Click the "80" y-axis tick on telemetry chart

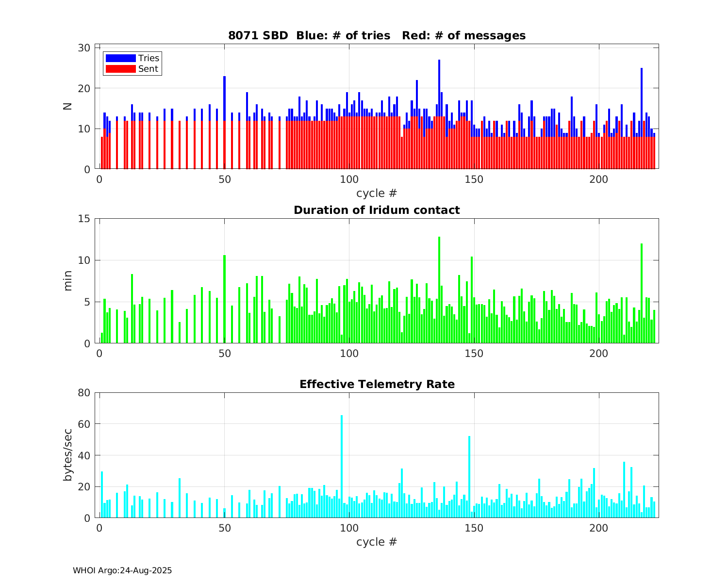84,393
